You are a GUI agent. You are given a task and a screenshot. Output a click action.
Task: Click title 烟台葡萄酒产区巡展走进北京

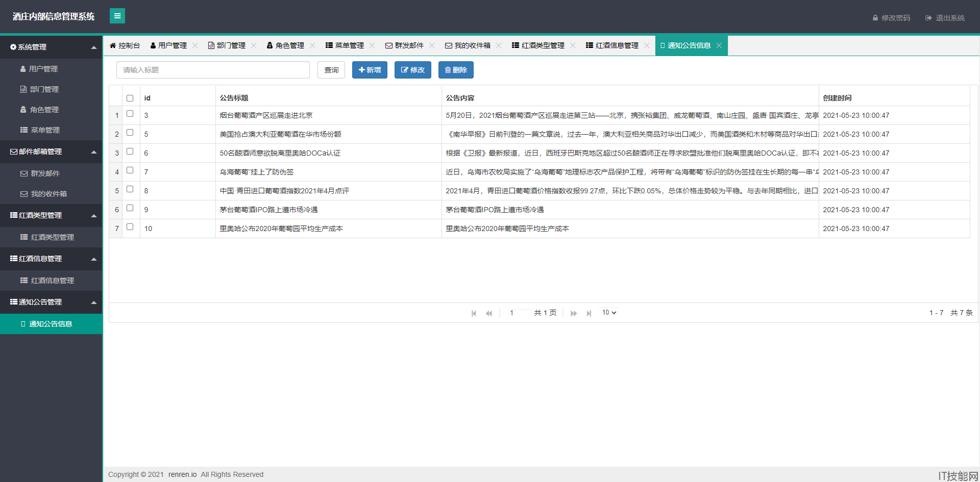[x=266, y=115]
